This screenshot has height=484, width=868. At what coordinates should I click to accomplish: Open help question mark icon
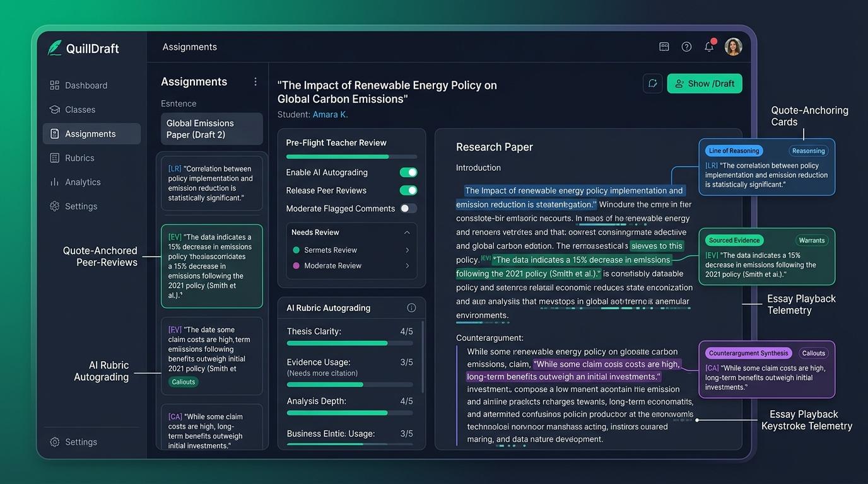pos(687,47)
